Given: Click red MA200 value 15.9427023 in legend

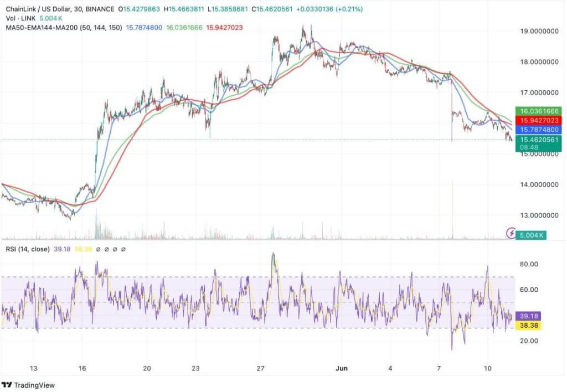Looking at the screenshot, I should tap(224, 28).
